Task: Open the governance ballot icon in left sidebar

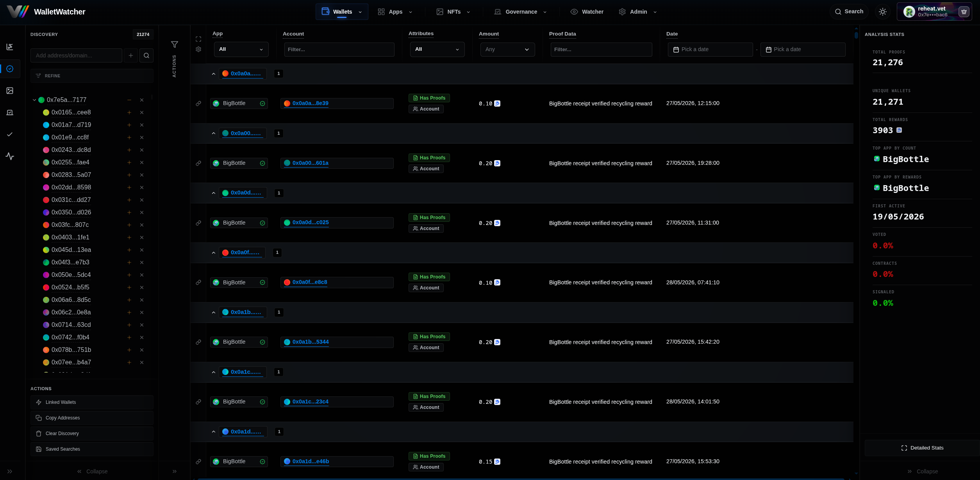Action: [10, 112]
